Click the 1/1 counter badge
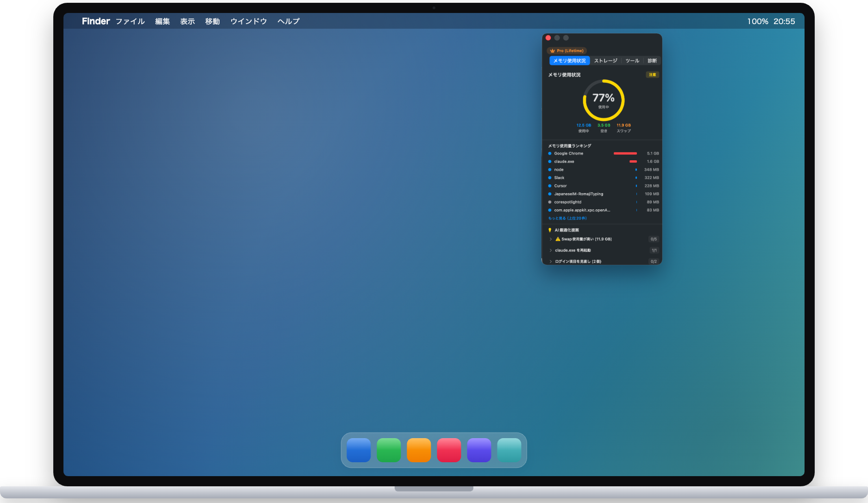Image resolution: width=868 pixels, height=503 pixels. point(654,251)
